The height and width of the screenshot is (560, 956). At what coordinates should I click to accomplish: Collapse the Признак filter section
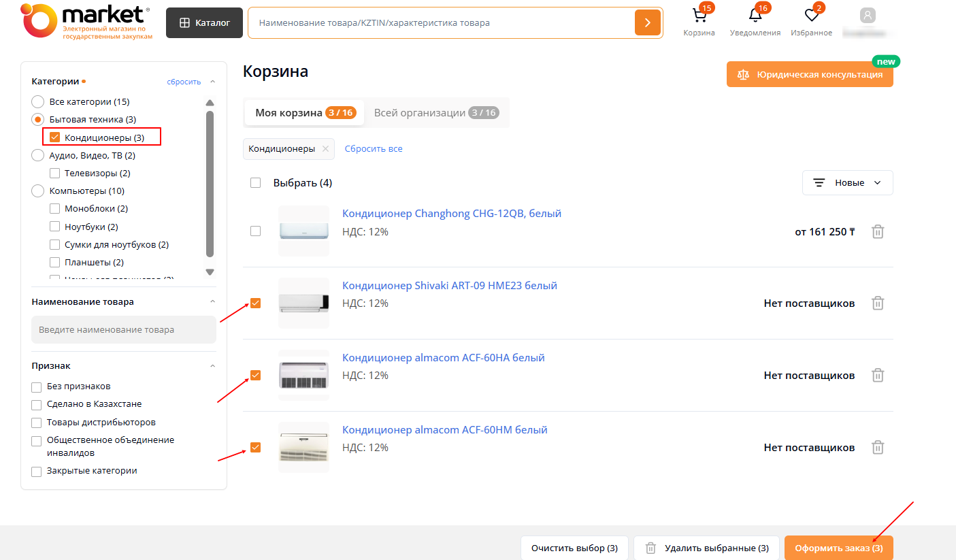point(212,366)
